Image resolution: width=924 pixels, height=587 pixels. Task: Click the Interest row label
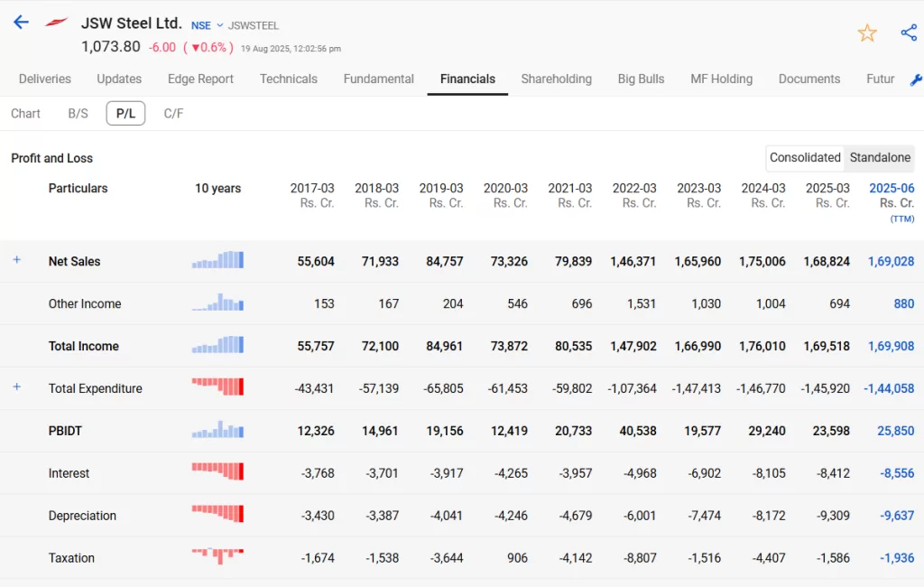pos(69,474)
